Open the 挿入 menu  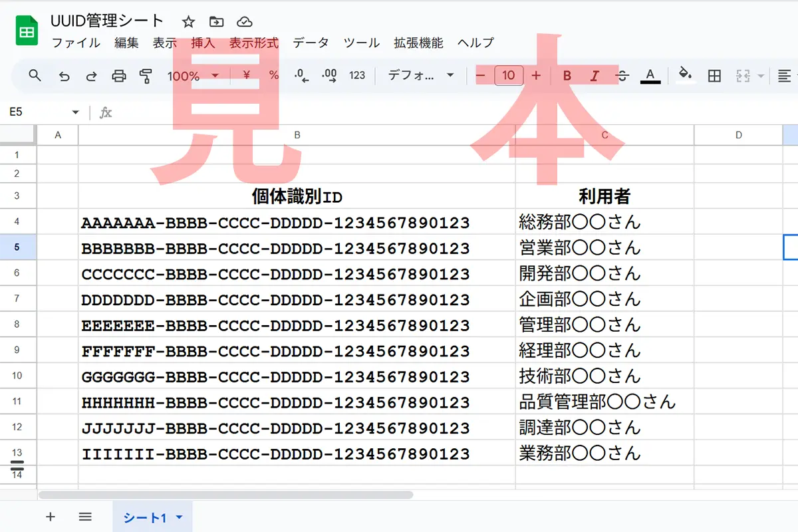tap(203, 43)
